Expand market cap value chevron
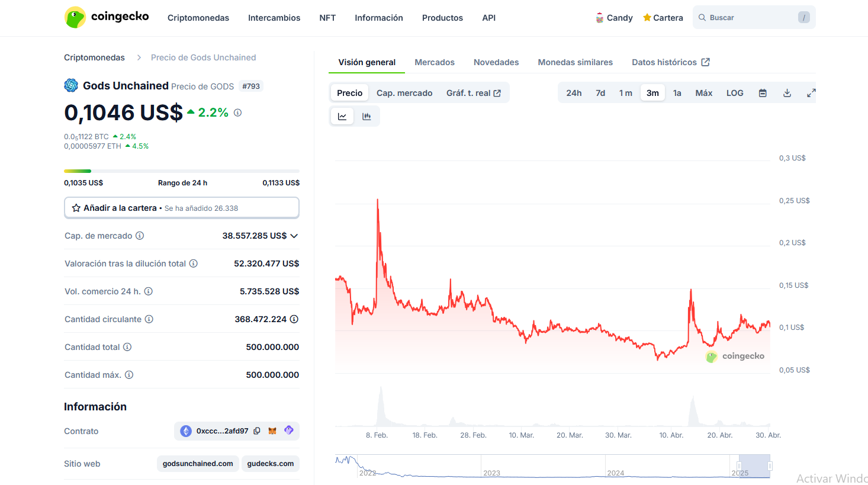868x485 pixels. 294,236
